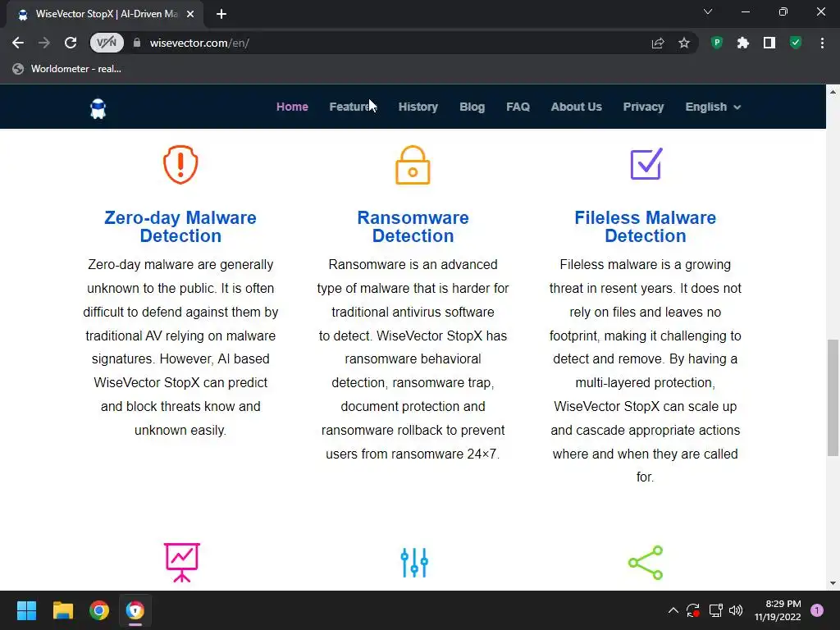Click the WiseVector robot logo in navbar
This screenshot has height=630, width=840.
pyautogui.click(x=98, y=109)
